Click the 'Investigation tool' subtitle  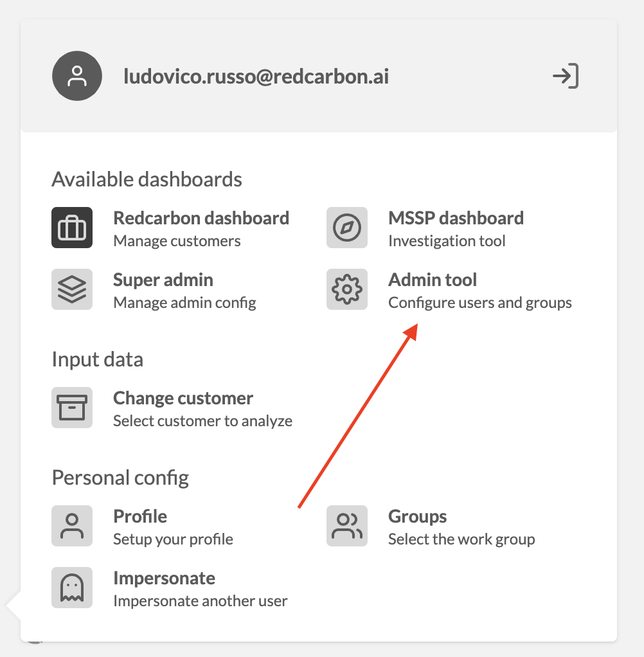click(447, 241)
